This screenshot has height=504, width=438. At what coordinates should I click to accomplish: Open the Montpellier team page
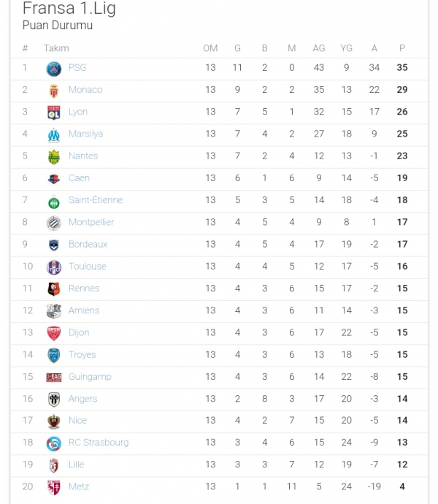91,222
